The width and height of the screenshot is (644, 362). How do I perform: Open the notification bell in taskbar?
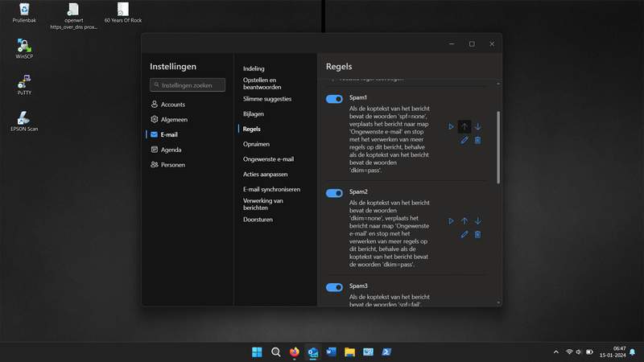click(633, 352)
